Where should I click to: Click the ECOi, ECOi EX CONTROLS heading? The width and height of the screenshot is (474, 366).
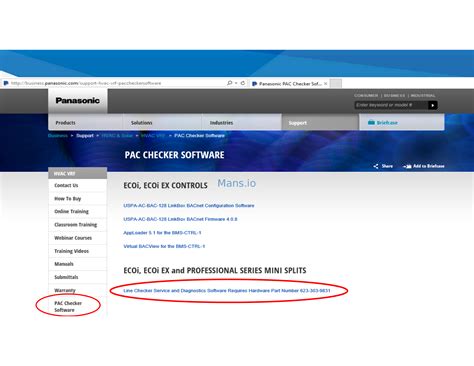click(165, 186)
